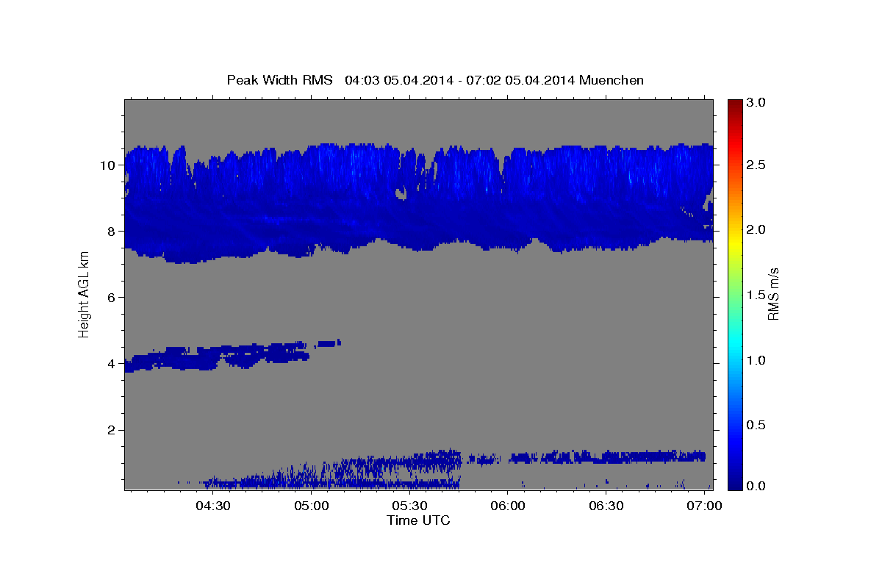The image size is (882, 588).
Task: Click the height axis label 4
Action: click(x=112, y=363)
